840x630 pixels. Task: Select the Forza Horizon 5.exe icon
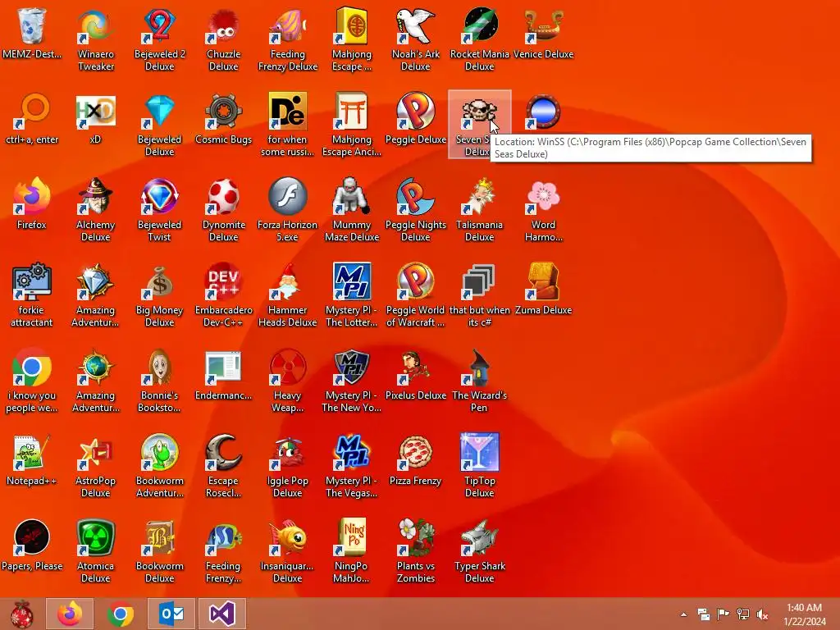(288, 196)
